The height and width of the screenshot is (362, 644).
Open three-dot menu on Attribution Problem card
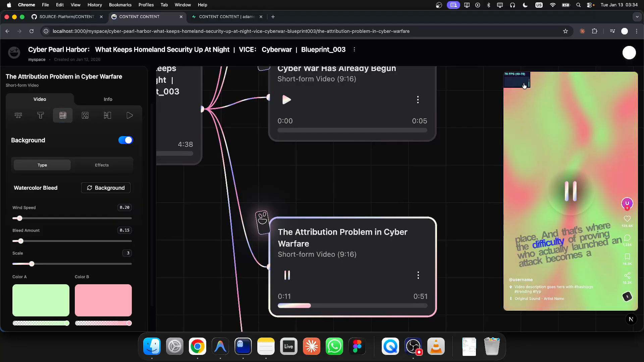pyautogui.click(x=418, y=275)
